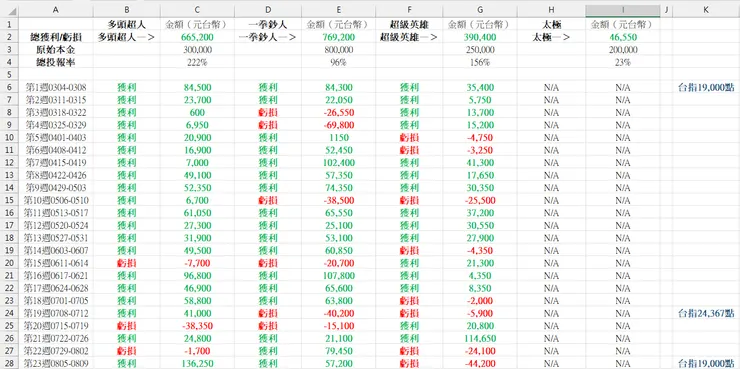The image size is (740, 369).
Task: Click loss cell -7,700
Action: click(x=197, y=263)
